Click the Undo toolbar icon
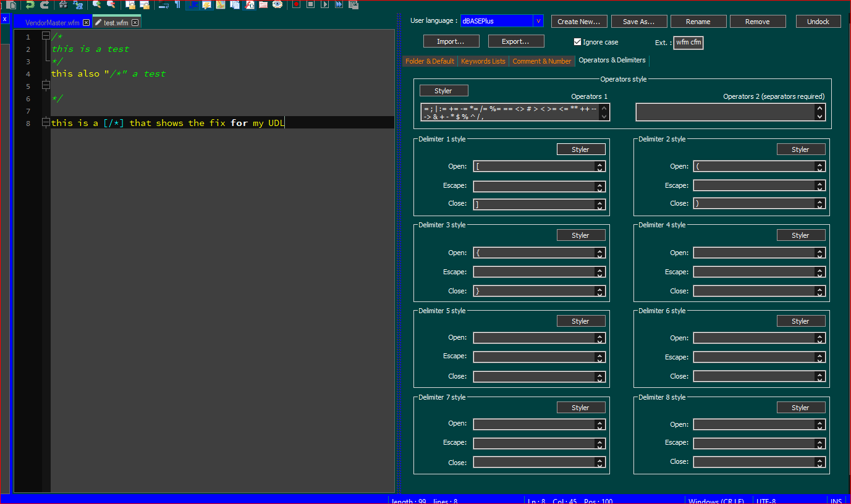 click(x=30, y=4)
